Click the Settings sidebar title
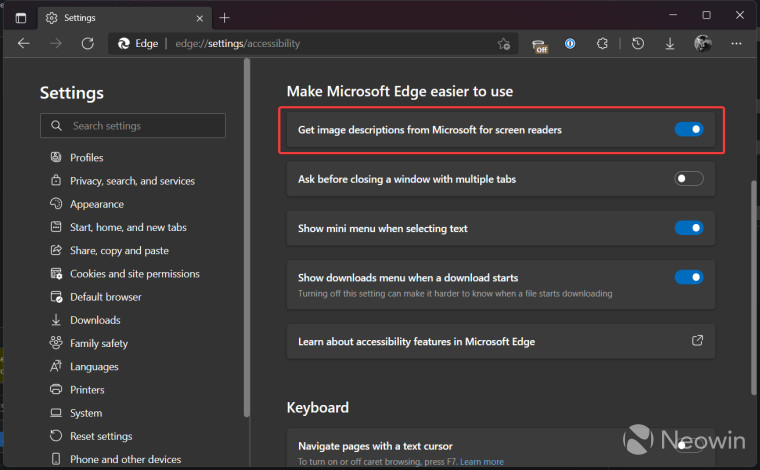This screenshot has height=470, width=760. tap(72, 93)
